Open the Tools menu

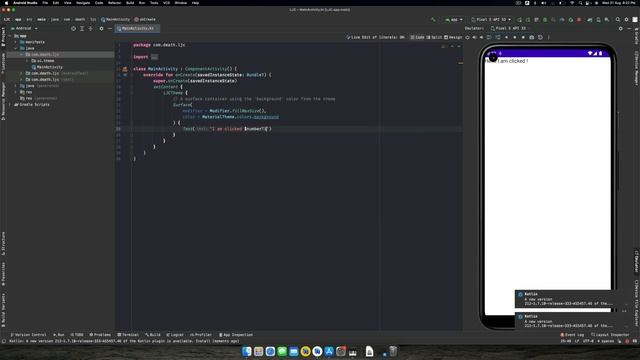[154, 3]
